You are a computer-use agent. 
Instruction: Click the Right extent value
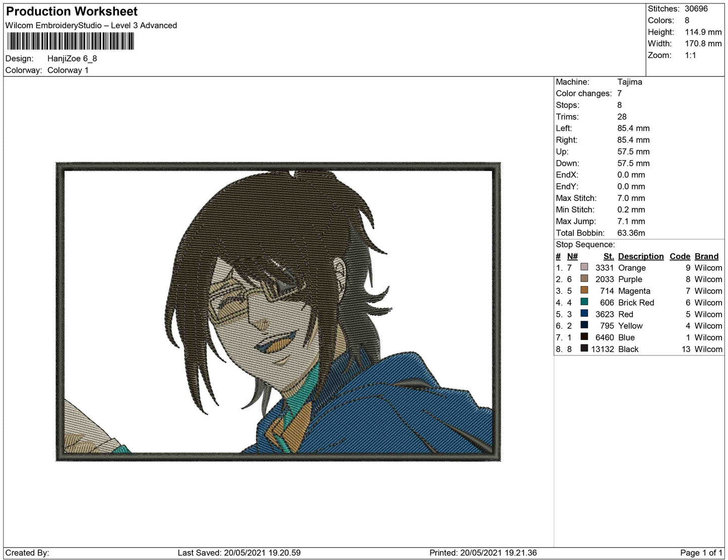634,139
